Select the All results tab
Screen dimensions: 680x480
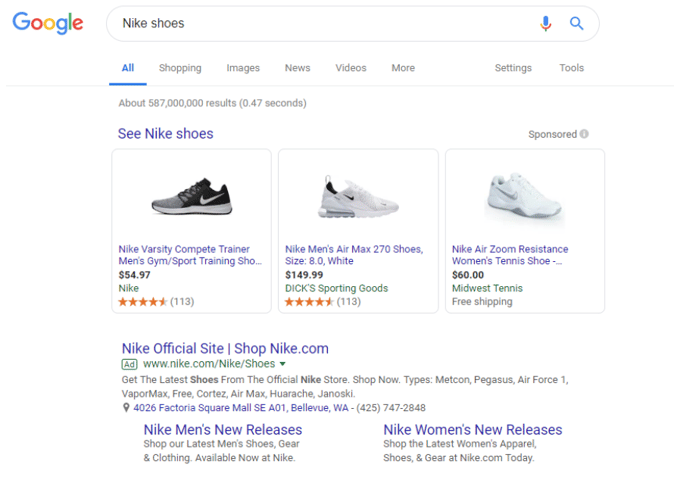(128, 68)
